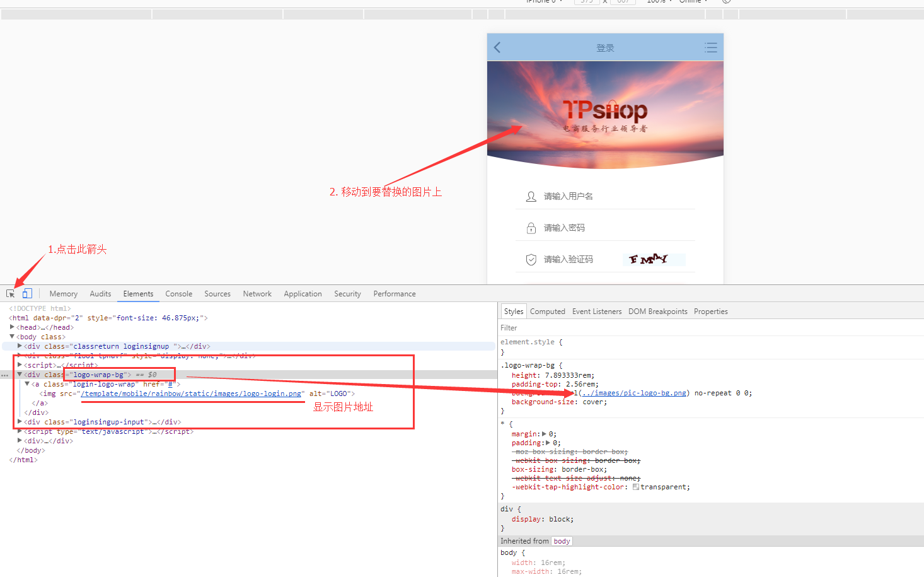Toggle the device toolbar icon
The height and width of the screenshot is (577, 924).
[x=27, y=293]
